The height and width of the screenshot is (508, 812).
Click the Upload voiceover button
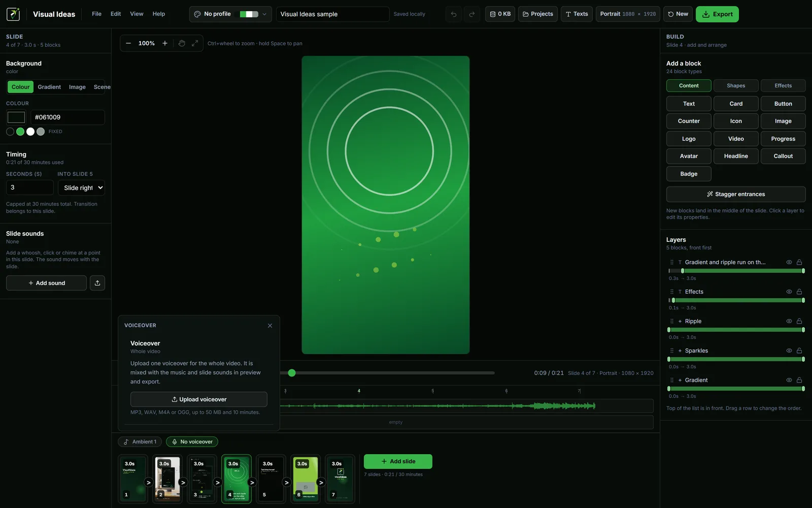[199, 399]
